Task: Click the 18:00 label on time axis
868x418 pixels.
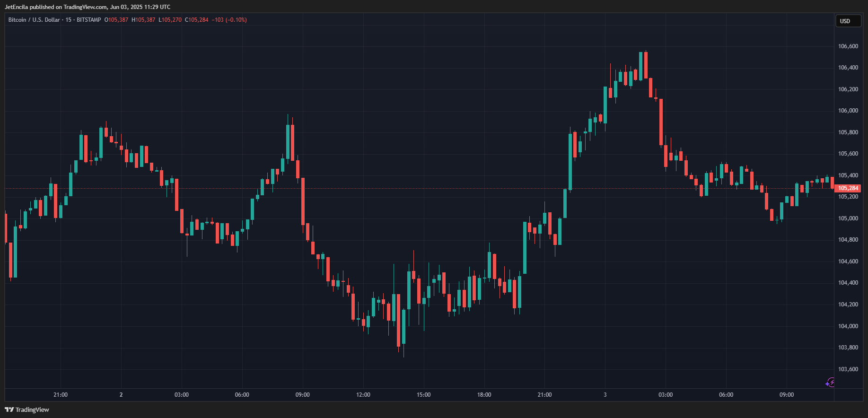Action: (x=484, y=395)
